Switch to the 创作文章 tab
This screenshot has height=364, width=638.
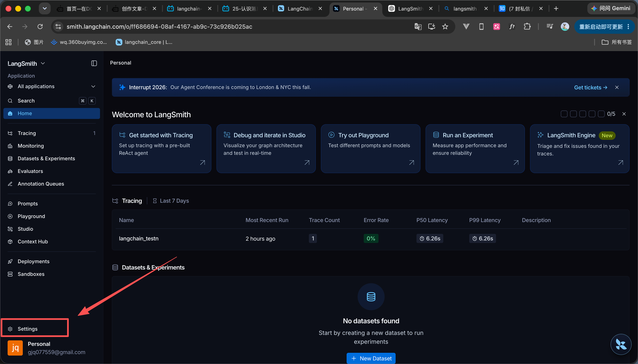click(x=134, y=8)
